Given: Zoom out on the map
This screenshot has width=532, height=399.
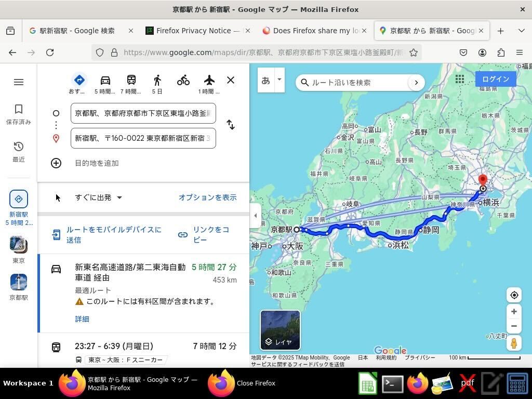Looking at the screenshot, I should pos(514,326).
